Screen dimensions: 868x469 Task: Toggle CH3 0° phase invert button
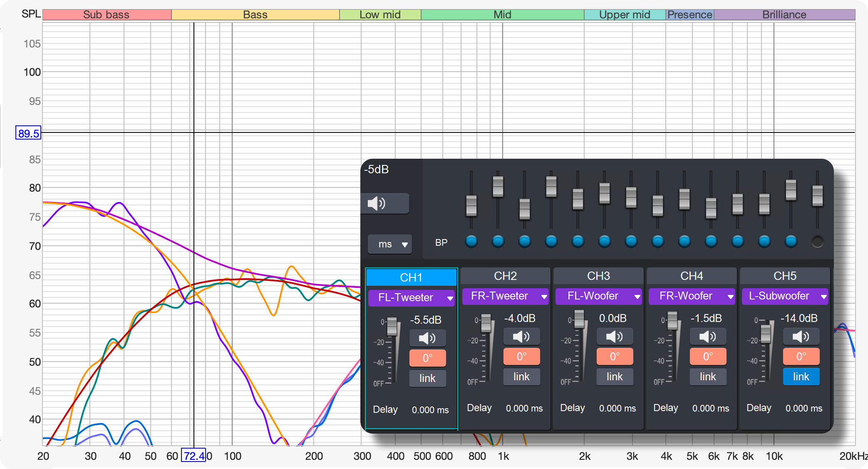click(615, 357)
